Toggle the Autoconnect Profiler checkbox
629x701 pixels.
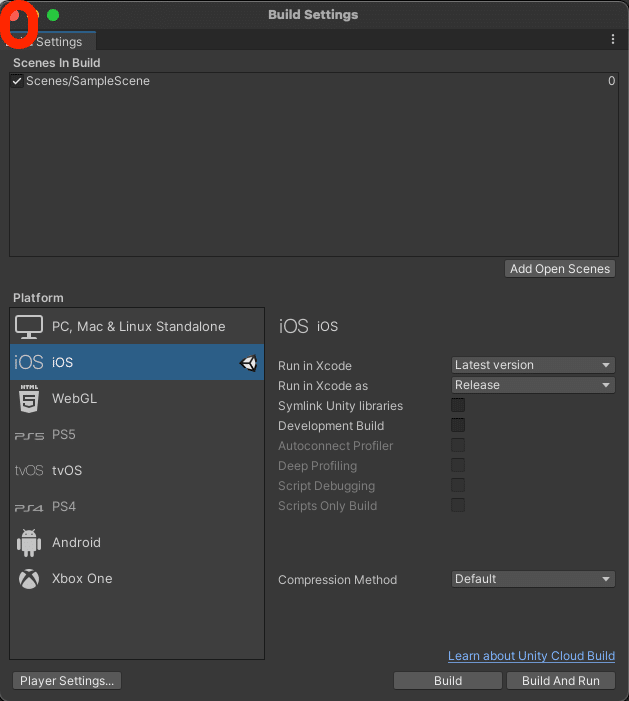click(458, 445)
